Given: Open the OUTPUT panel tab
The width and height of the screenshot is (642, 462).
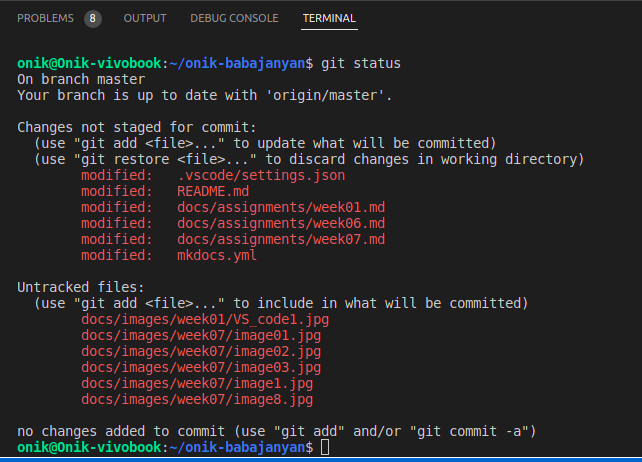Looking at the screenshot, I should [145, 18].
